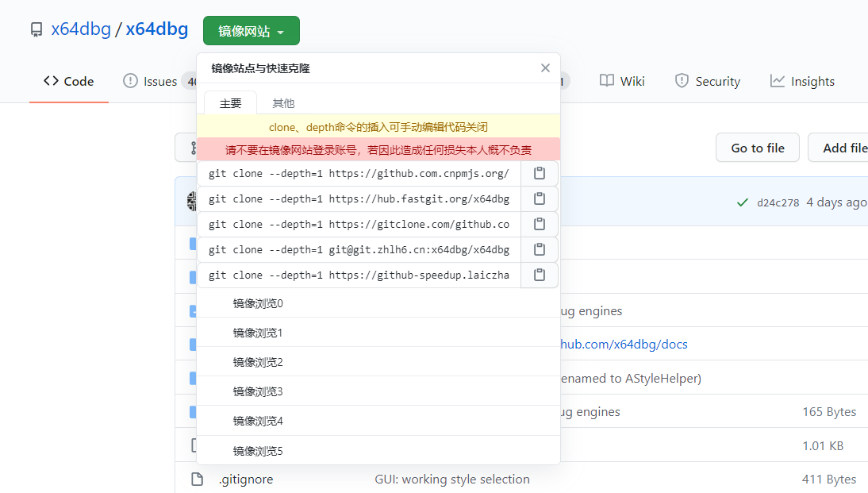Click the Go to file button
Viewport: 868px width, 493px height.
[757, 148]
